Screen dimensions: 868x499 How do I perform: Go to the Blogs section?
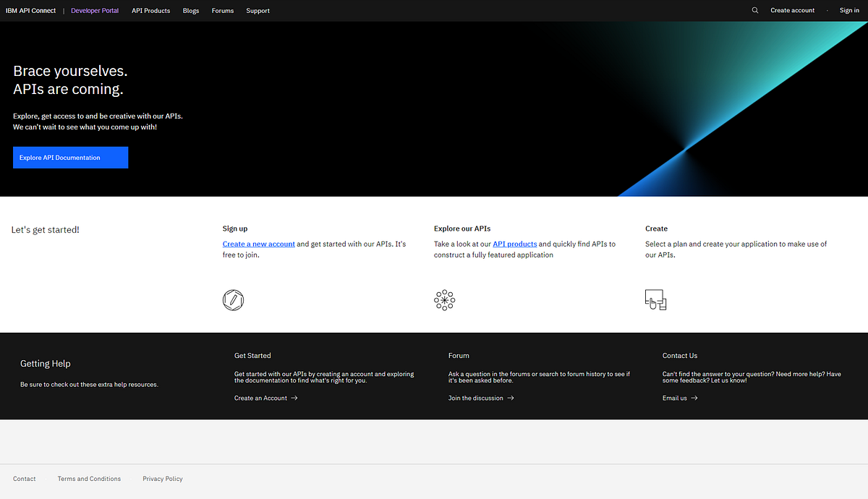[x=190, y=10]
